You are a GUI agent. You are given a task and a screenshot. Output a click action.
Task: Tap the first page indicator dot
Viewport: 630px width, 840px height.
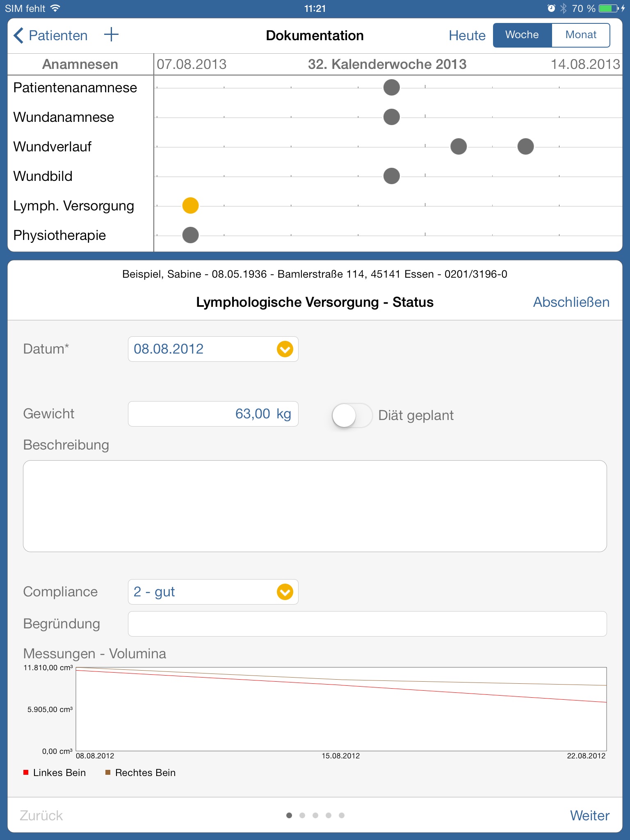(x=289, y=815)
